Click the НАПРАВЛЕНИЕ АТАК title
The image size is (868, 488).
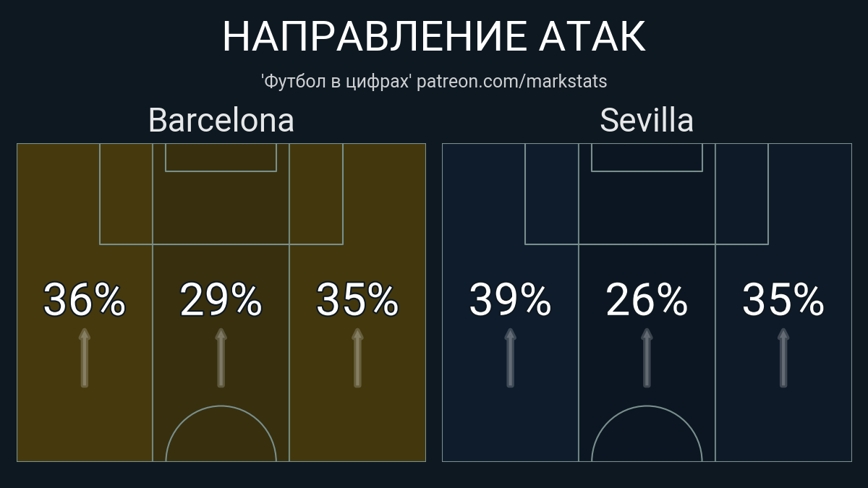(x=434, y=36)
